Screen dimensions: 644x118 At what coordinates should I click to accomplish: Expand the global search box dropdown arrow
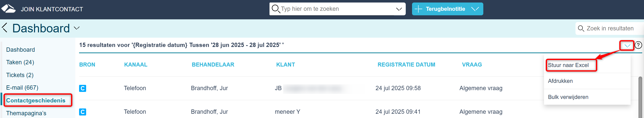tap(399, 9)
